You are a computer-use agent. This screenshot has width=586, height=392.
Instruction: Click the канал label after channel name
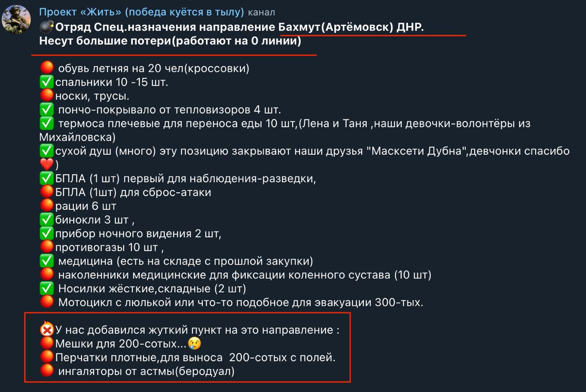tap(261, 12)
